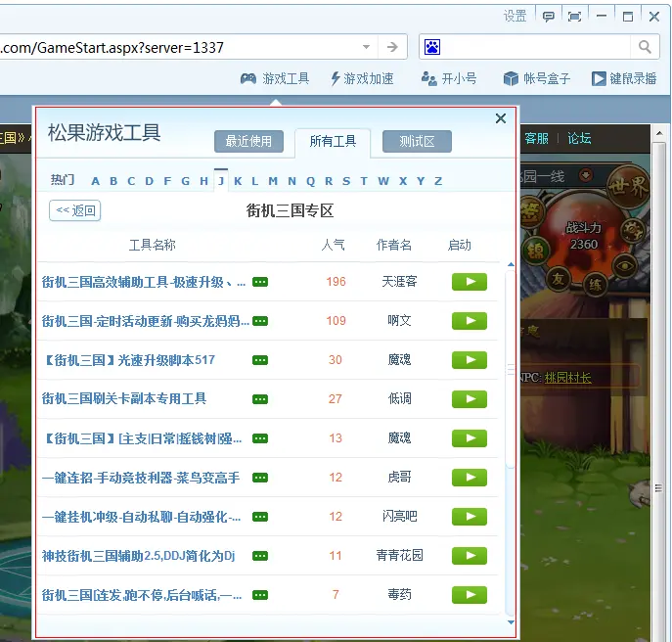Sort by the 人气 column header
This screenshot has height=642, width=672.
point(333,245)
